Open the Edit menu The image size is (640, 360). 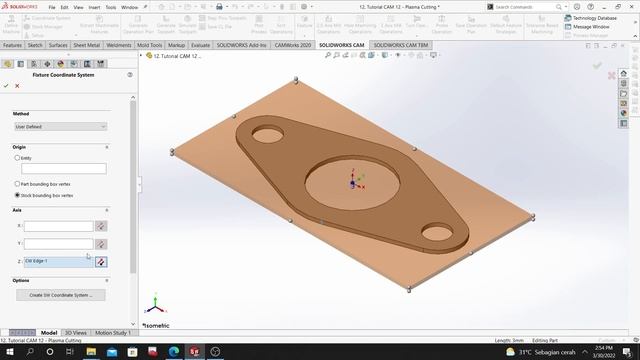coord(64,7)
